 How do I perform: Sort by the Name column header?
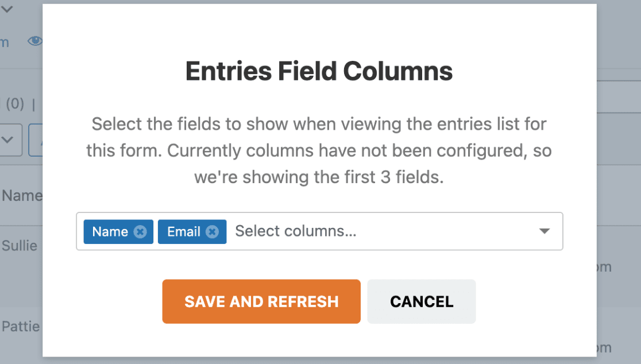22,196
